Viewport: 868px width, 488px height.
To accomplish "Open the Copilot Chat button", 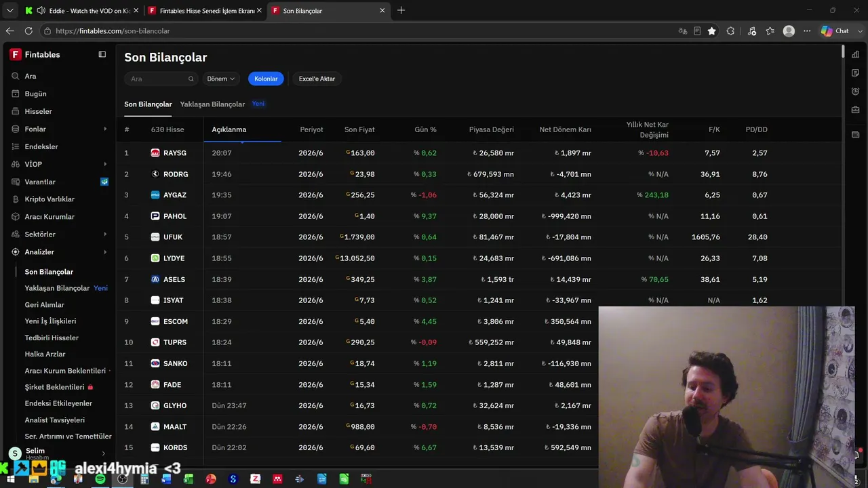I will [x=835, y=31].
